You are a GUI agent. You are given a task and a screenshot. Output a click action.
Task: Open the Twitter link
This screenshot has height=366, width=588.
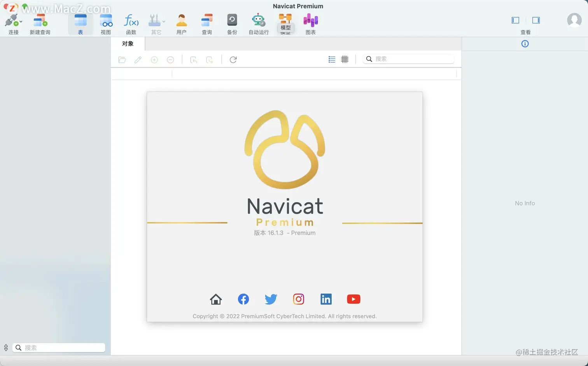pos(271,299)
